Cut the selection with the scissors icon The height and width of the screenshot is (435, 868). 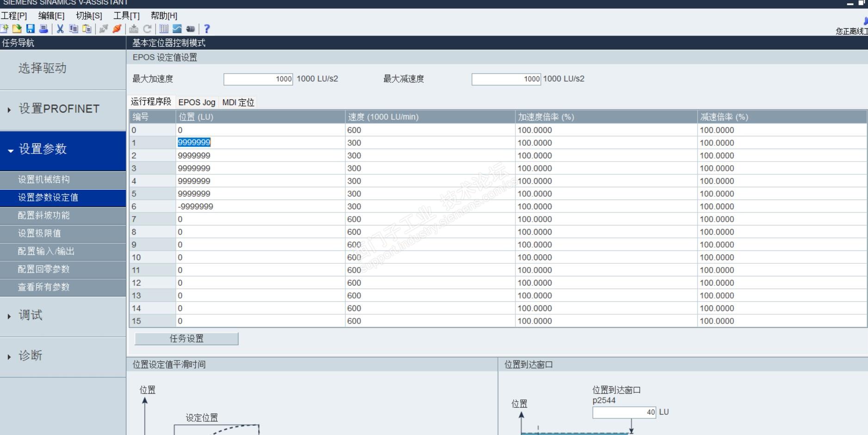pos(60,29)
